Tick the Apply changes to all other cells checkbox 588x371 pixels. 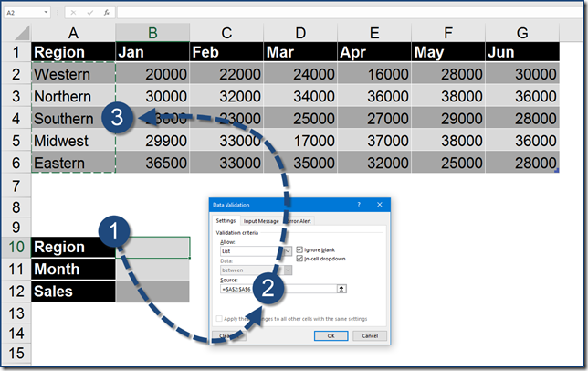point(218,319)
